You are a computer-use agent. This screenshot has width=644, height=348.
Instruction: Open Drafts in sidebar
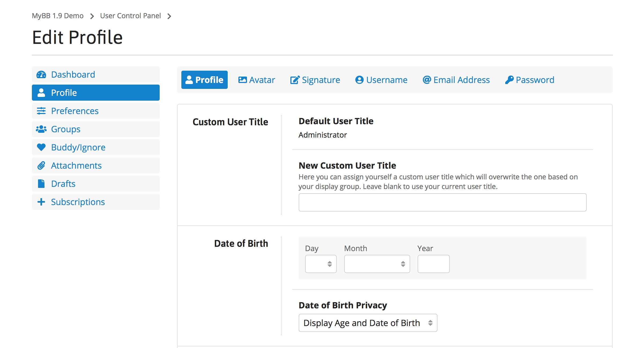click(96, 184)
